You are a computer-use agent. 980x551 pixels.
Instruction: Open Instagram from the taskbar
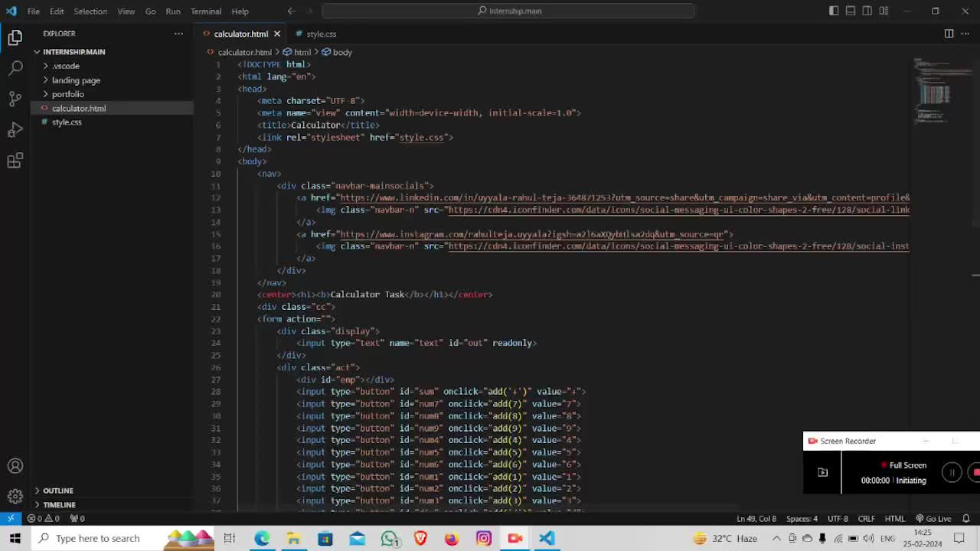tap(483, 538)
